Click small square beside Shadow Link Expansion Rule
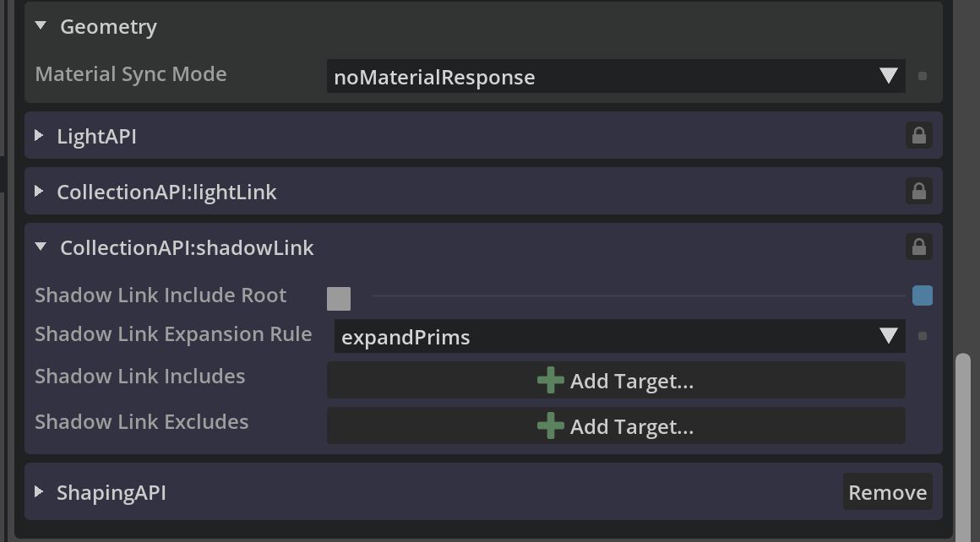The width and height of the screenshot is (980, 542). [x=923, y=336]
